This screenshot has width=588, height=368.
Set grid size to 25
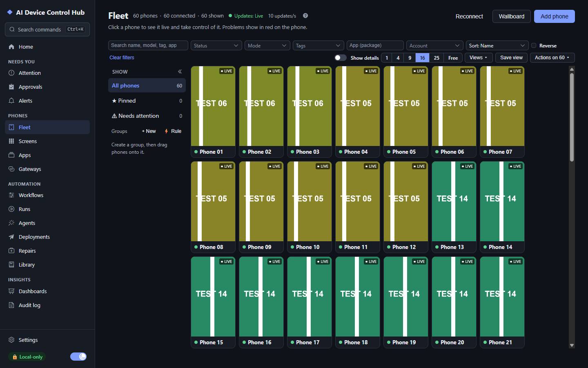click(437, 58)
